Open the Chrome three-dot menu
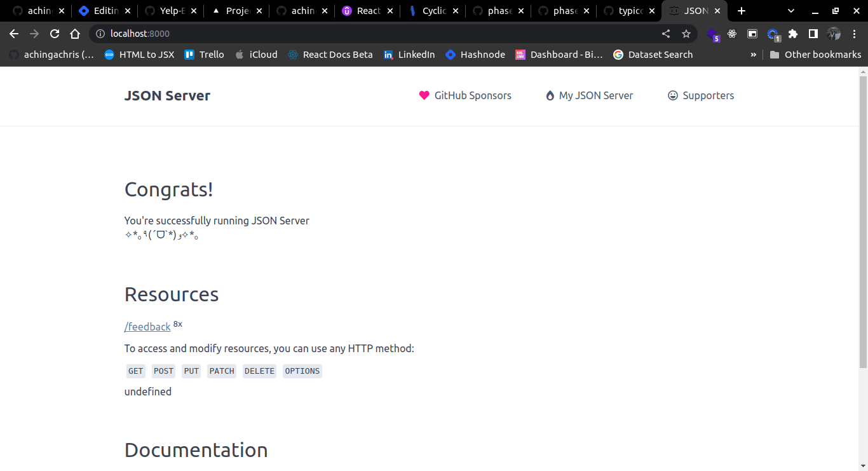868x471 pixels. [x=854, y=34]
